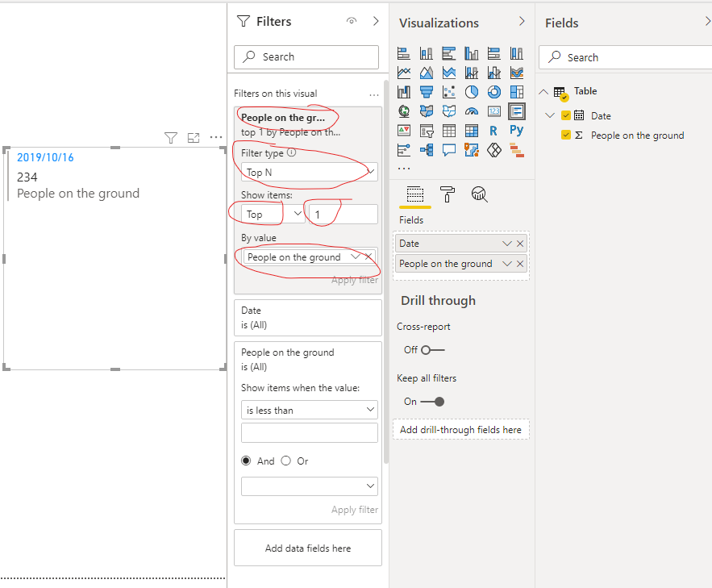Viewport: 712px width, 588px height.
Task: Toggle the Cross-report switch
Action: point(433,350)
